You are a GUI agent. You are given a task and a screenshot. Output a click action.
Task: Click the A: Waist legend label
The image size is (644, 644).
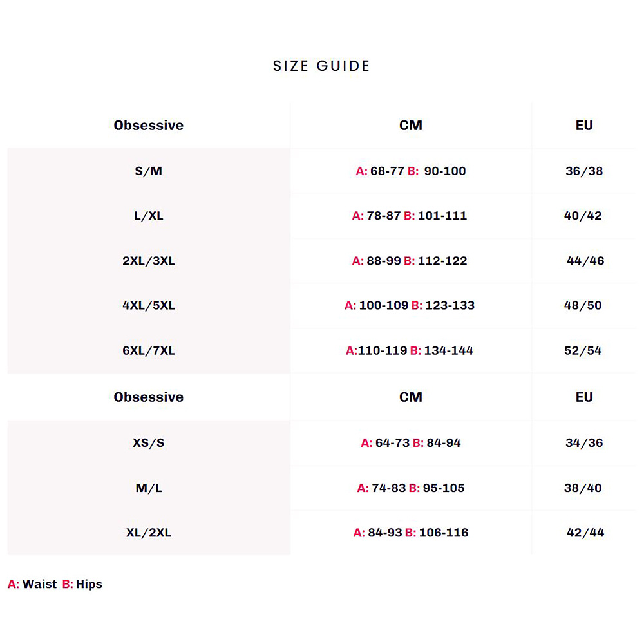(x=32, y=585)
